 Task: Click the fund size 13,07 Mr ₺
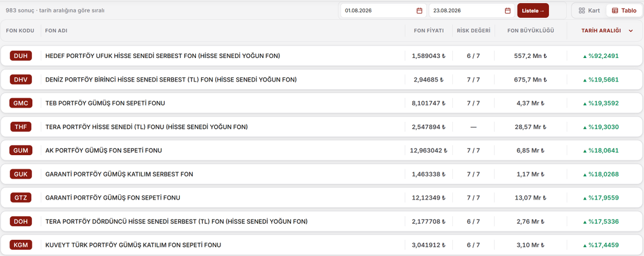[530, 198]
